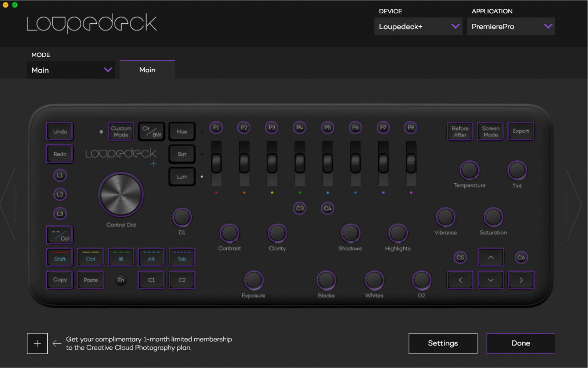The image size is (588, 368).
Task: Select the P5 round button
Action: click(328, 127)
